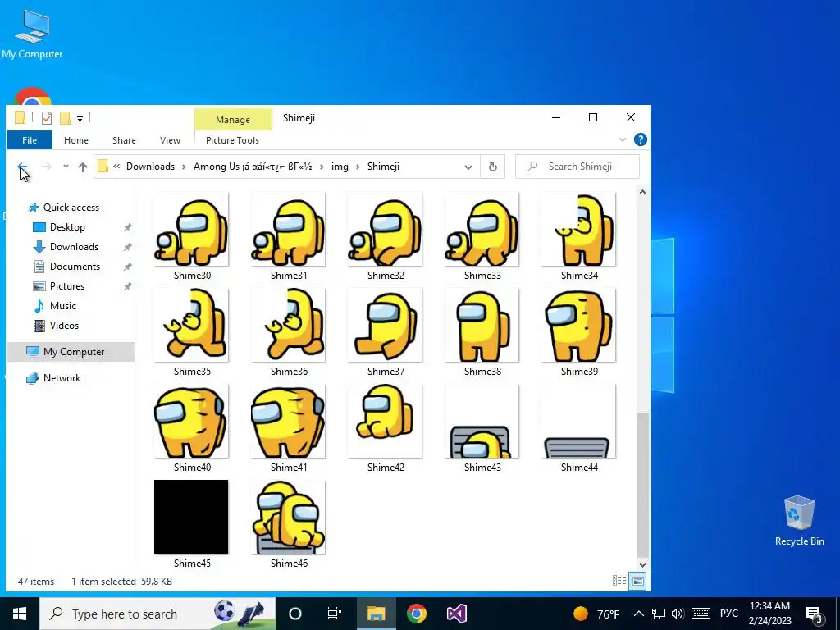Expand the address bar history dropdown
The height and width of the screenshot is (630, 840).
468,167
